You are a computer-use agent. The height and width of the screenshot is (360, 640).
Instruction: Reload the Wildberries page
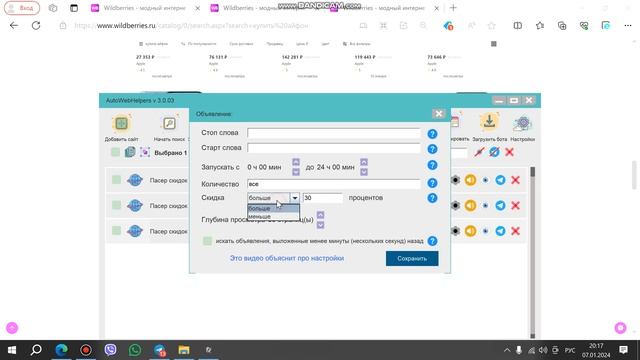pyautogui.click(x=36, y=25)
